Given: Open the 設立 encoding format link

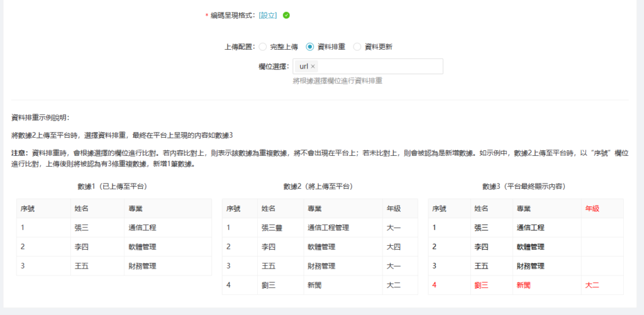Looking at the screenshot, I should coord(268,15).
